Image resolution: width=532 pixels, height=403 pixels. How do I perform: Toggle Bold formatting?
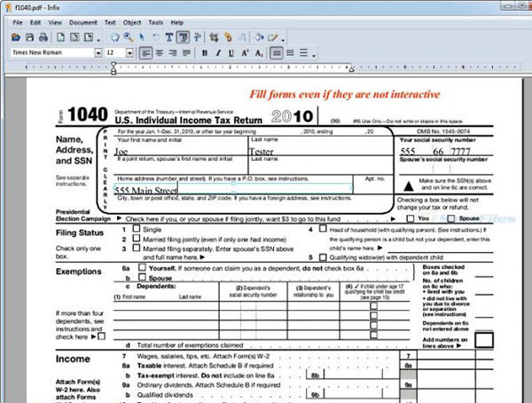(x=205, y=53)
